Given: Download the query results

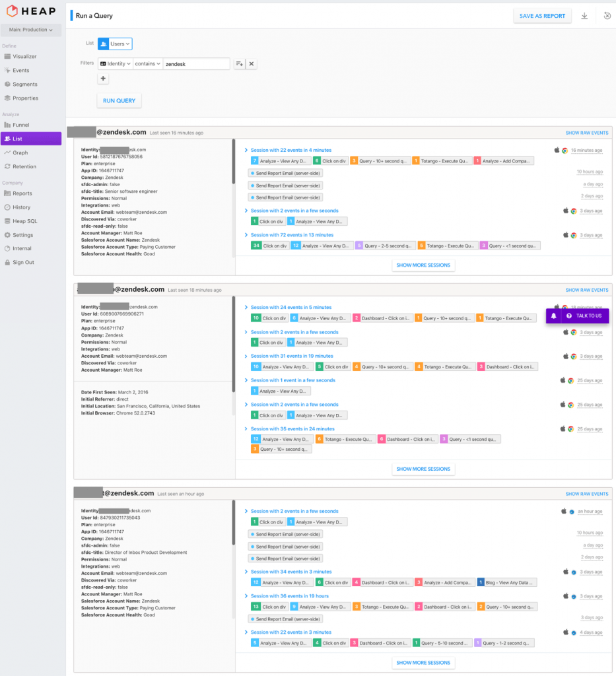Looking at the screenshot, I should pos(584,16).
